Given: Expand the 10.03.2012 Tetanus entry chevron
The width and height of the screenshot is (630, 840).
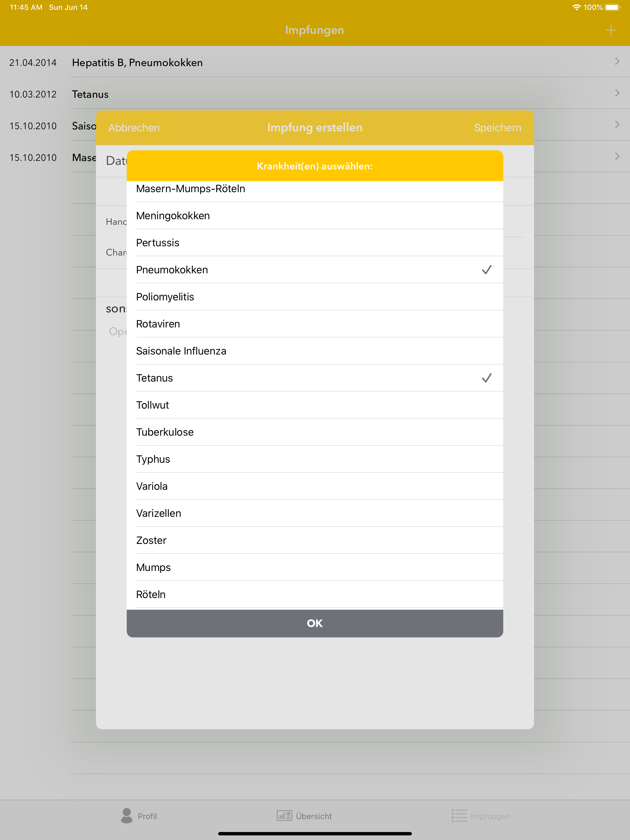Looking at the screenshot, I should click(x=617, y=93).
